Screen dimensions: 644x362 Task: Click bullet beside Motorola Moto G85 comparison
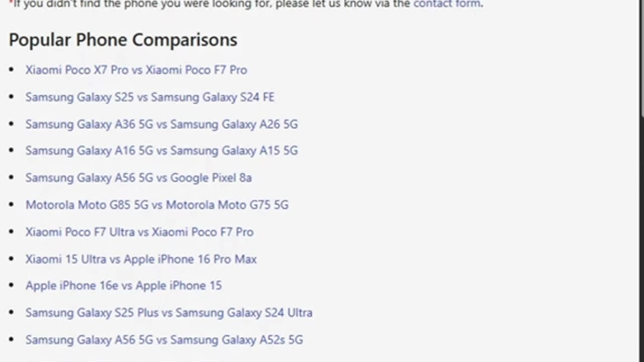(x=12, y=205)
